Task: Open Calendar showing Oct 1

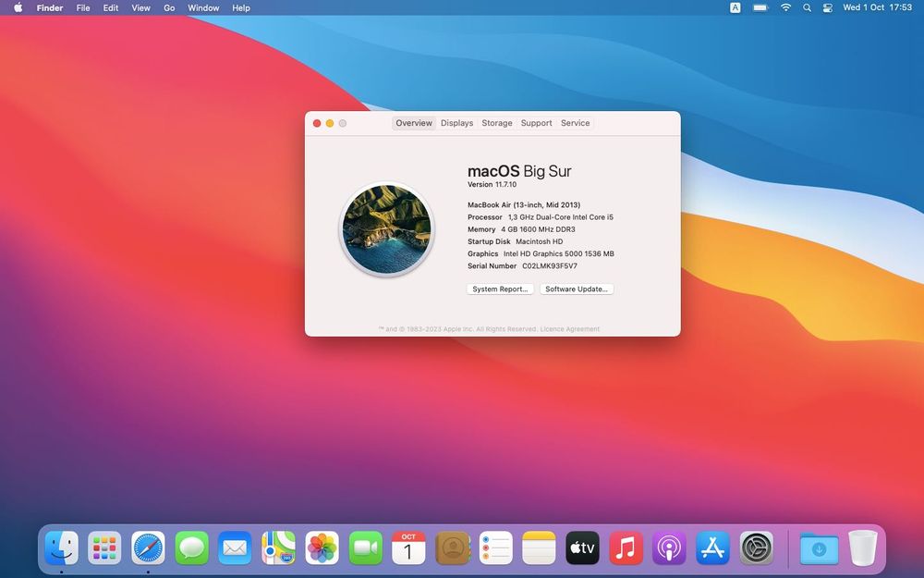Action: click(408, 547)
